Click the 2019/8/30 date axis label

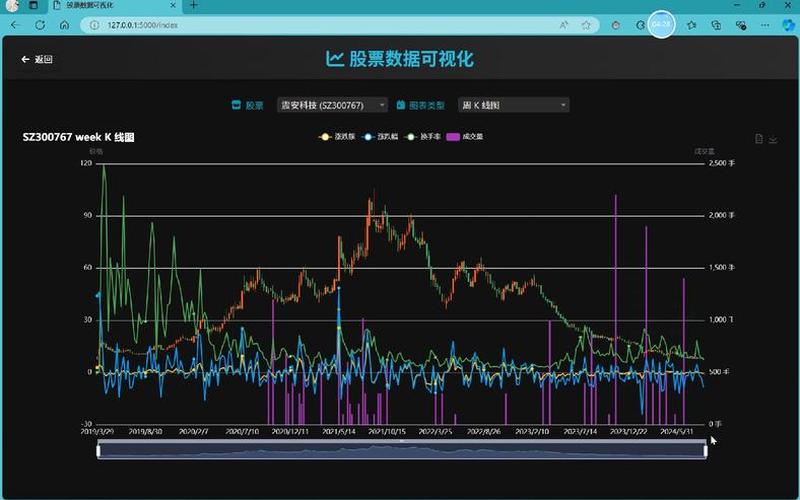tap(145, 432)
